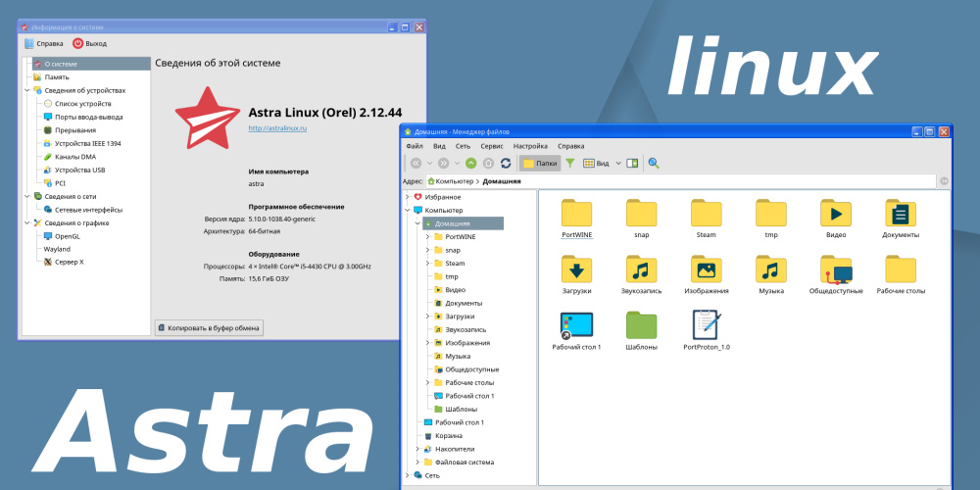Go up one level with green arrow
Image resolution: width=980 pixels, height=490 pixels.
click(471, 163)
